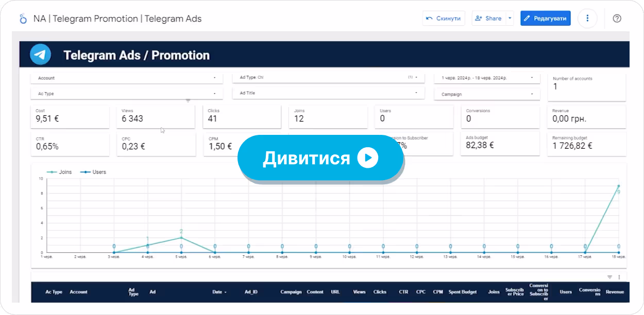The height and width of the screenshot is (315, 644).
Task: Sort table by Spent Budget column
Action: coord(463,292)
